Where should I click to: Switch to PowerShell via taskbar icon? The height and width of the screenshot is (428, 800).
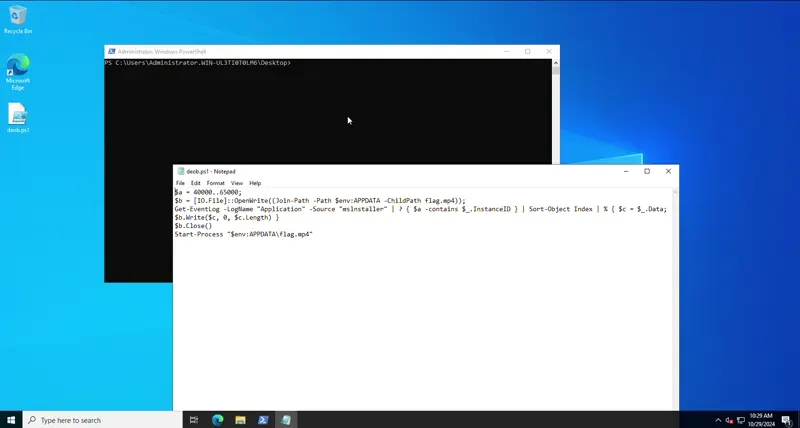point(263,420)
